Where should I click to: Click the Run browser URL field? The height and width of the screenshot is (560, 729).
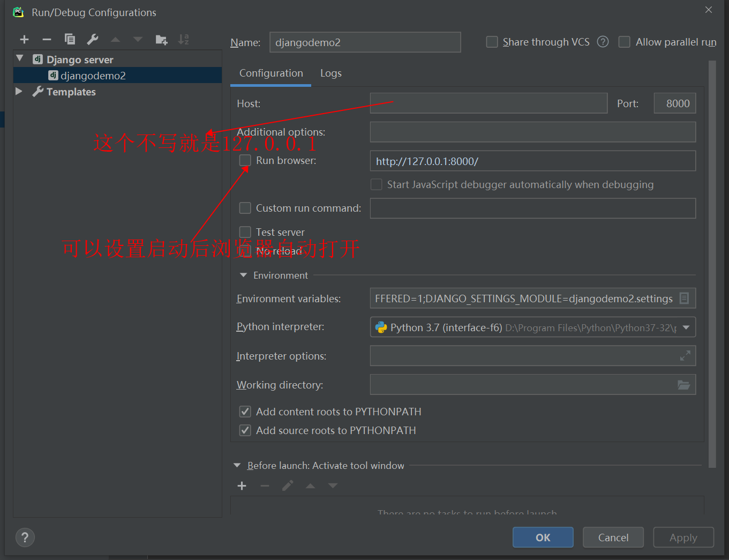[533, 161]
